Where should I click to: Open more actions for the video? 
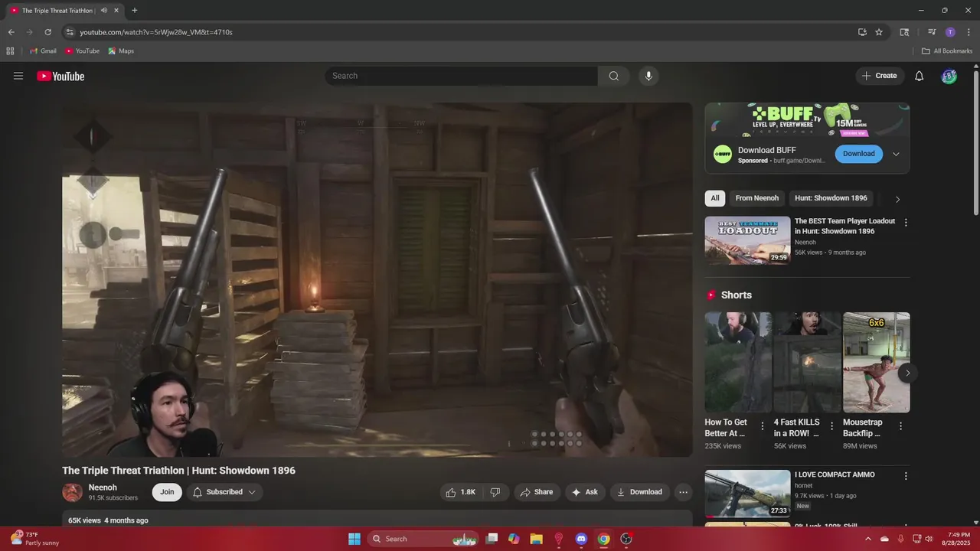tap(684, 492)
